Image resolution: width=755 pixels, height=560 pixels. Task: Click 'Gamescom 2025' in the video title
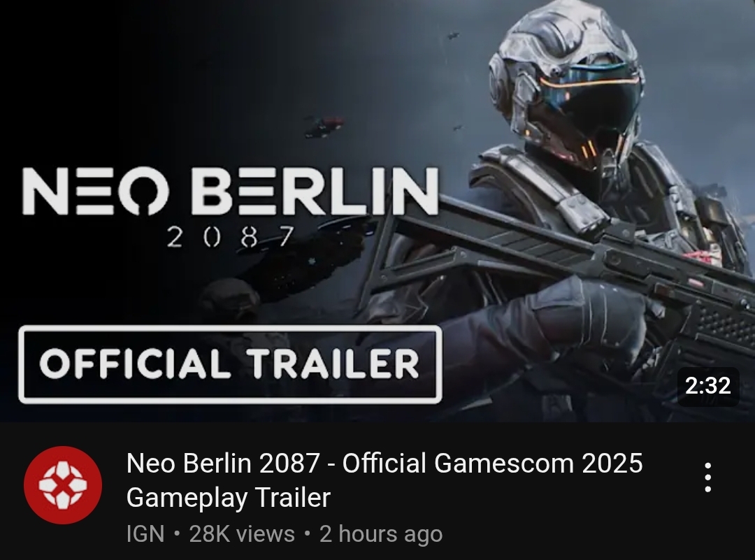point(538,463)
